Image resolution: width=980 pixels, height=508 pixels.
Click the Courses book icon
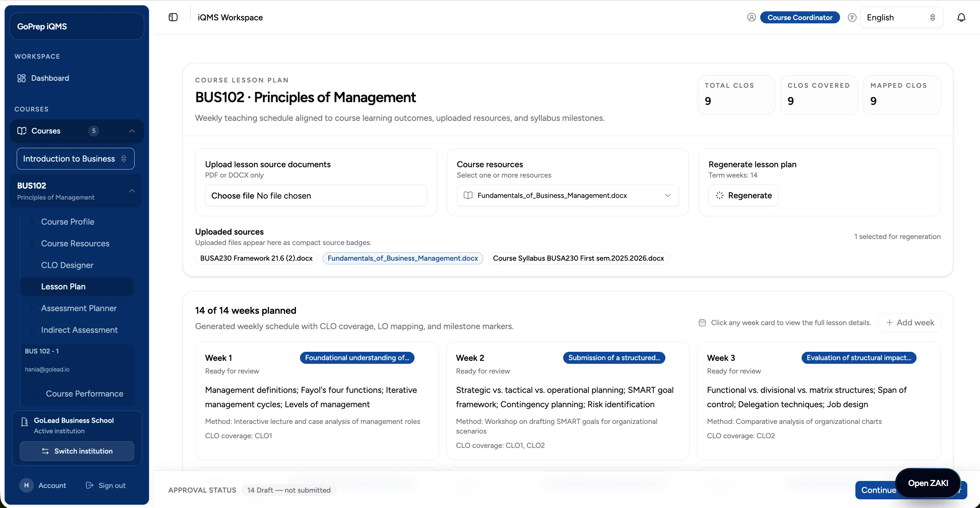pyautogui.click(x=22, y=131)
